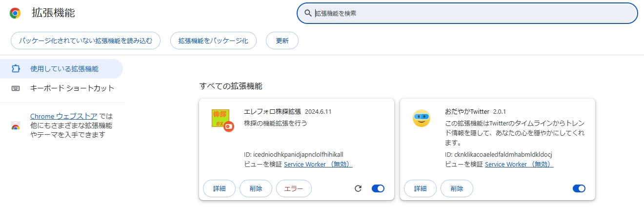Viewport: 644px width, 208px height.
Task: Click the おだやかTwitter smiley face icon
Action: coord(422,119)
